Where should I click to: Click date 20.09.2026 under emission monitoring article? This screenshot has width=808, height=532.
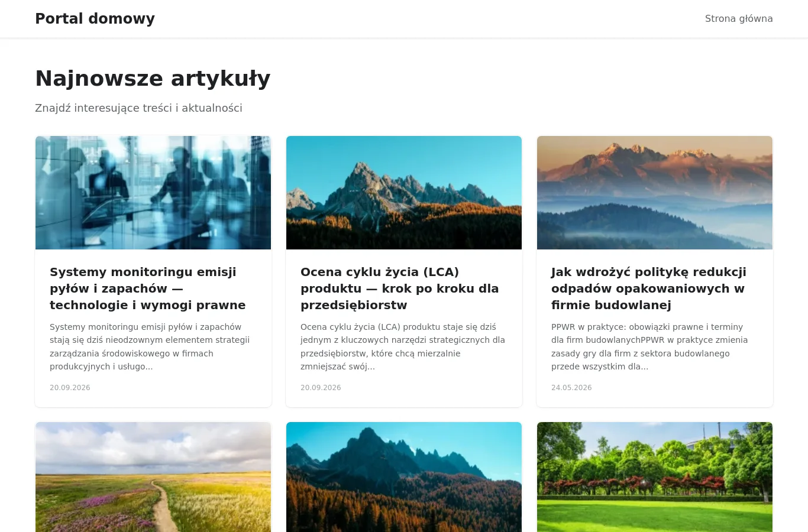70,388
